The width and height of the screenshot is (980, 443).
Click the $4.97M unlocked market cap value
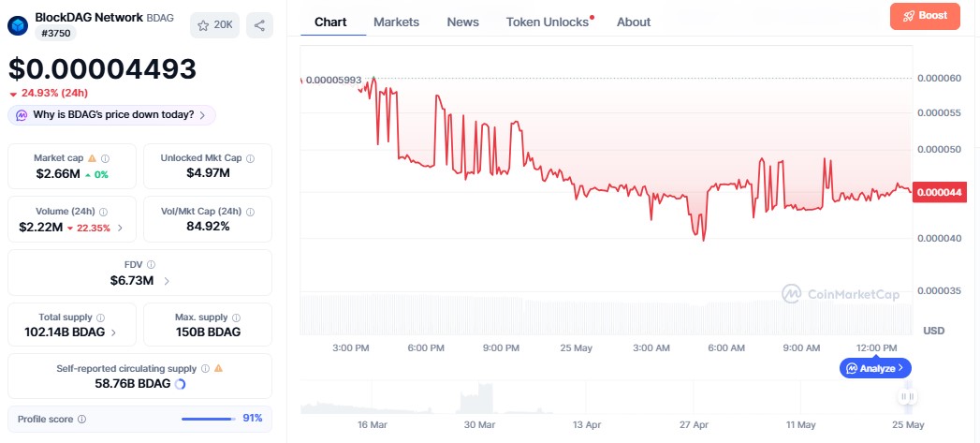click(x=208, y=172)
